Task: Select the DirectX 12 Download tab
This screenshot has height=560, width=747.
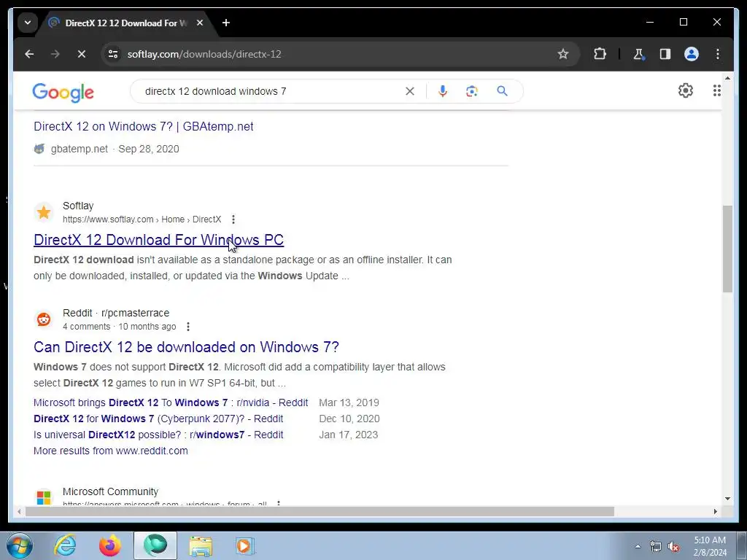Action: click(x=125, y=23)
